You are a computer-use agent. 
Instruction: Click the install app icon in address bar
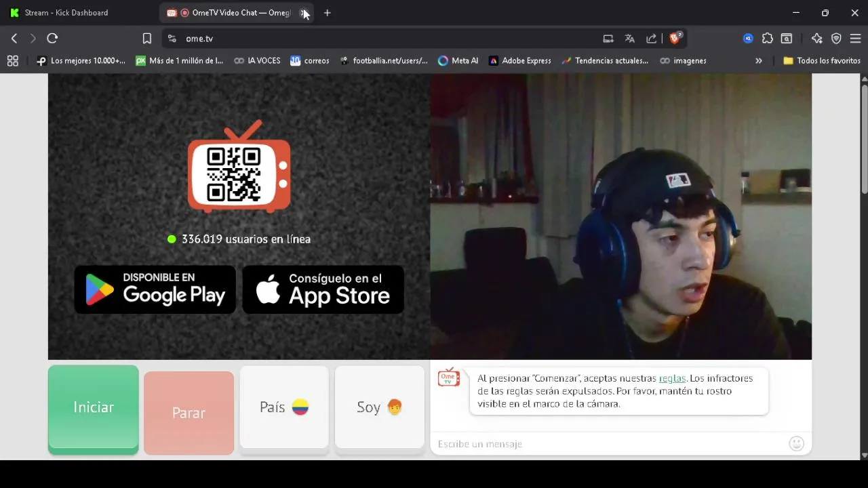click(x=608, y=39)
